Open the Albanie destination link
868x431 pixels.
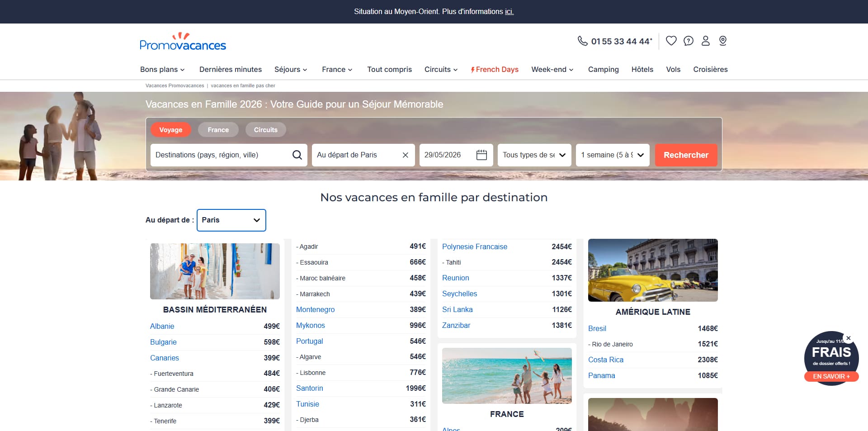[x=162, y=326]
